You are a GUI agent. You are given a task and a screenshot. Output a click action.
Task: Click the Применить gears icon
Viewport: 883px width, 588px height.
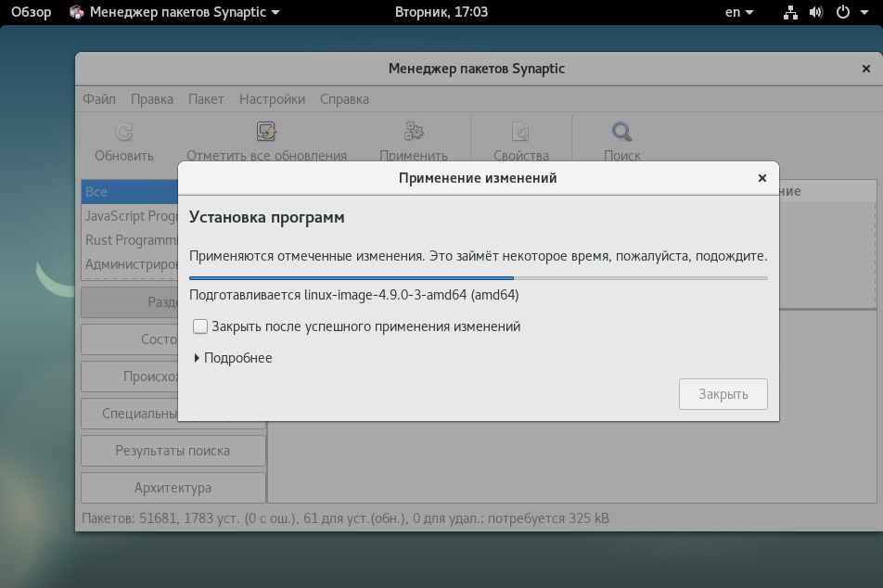(x=414, y=131)
